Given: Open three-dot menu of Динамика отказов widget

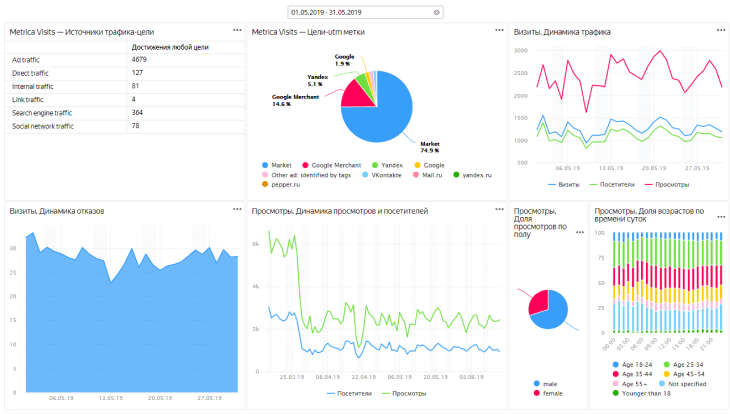Looking at the screenshot, I should pos(236,210).
